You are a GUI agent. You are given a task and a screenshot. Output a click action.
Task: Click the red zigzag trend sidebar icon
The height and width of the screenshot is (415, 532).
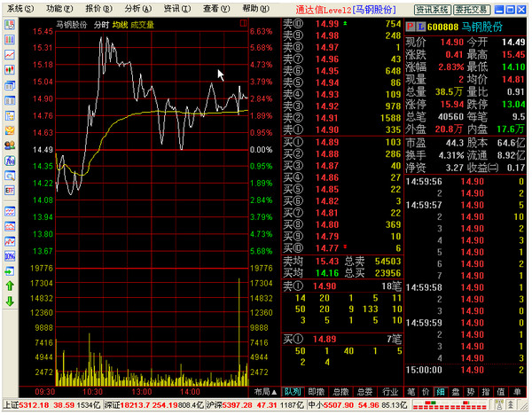[10, 241]
